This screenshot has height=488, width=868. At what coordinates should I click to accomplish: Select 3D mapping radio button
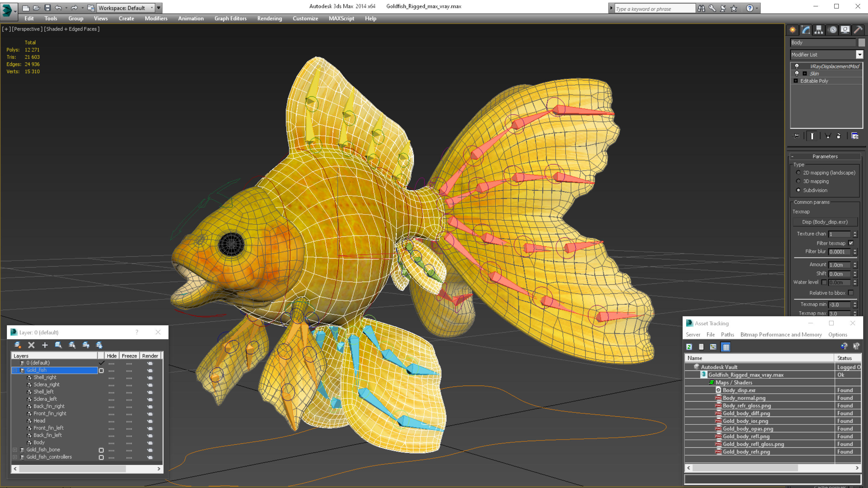pyautogui.click(x=798, y=181)
